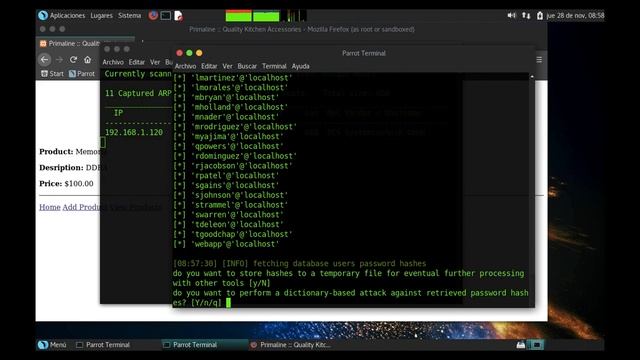Click the 'lmartinez'@'localhost' line
This screenshot has width=640, height=360.
point(233,78)
